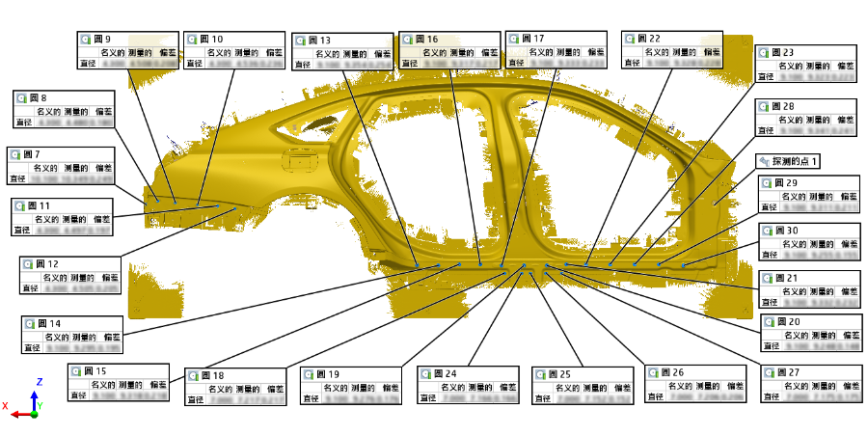The image size is (868, 436).
Task: Select the feature icon of 圆 22
Action: pyautogui.click(x=630, y=39)
